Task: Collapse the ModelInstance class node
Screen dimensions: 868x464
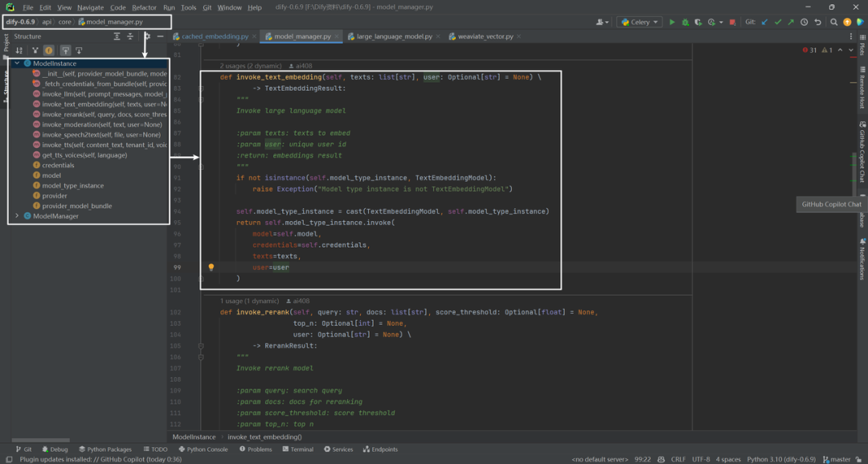Action: point(17,64)
